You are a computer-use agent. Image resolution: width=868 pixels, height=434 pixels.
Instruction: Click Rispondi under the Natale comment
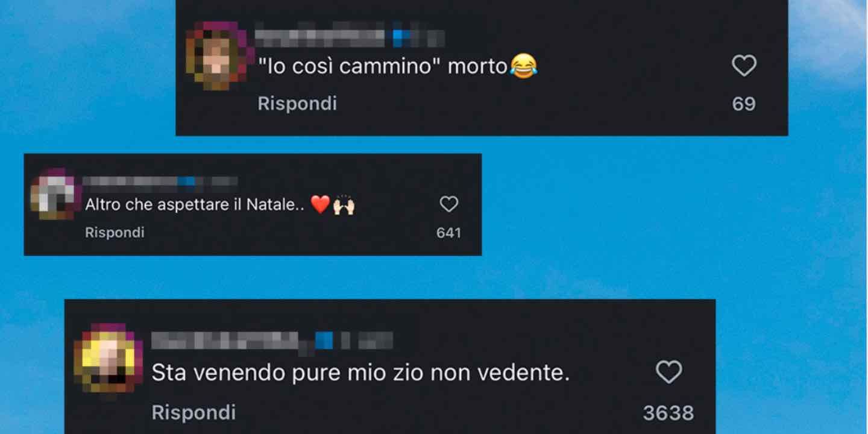115,232
